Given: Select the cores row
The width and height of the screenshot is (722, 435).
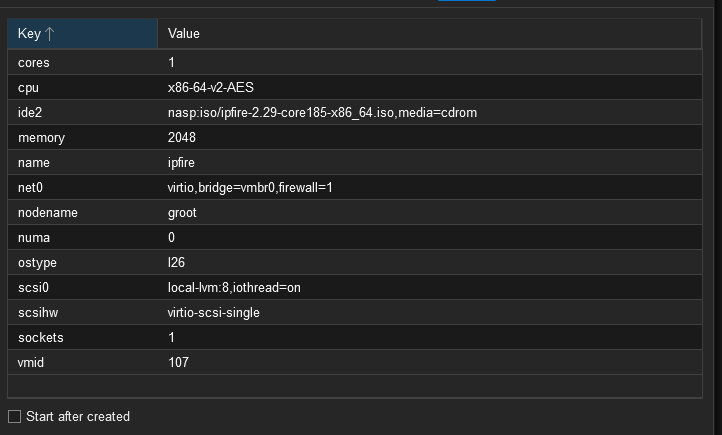Looking at the screenshot, I should click(355, 62).
